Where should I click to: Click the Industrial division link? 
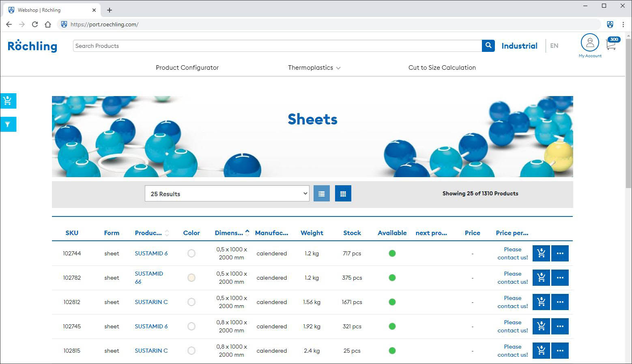[519, 46]
